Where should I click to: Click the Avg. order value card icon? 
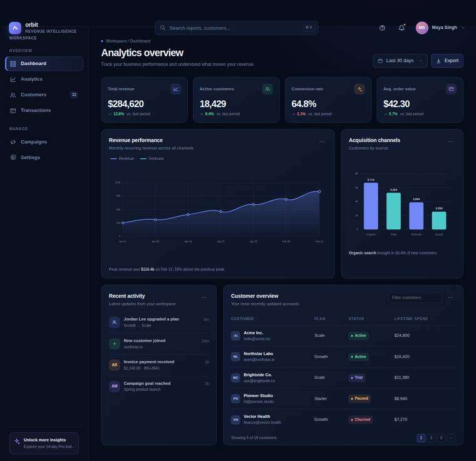[x=451, y=89]
